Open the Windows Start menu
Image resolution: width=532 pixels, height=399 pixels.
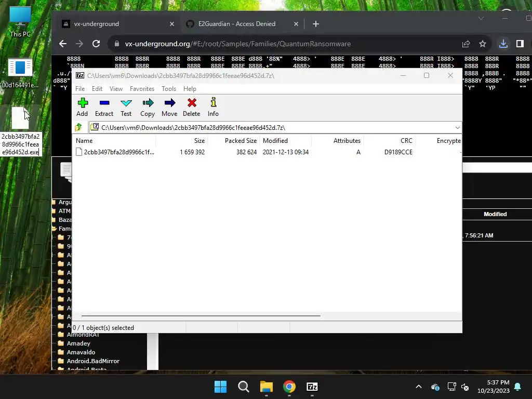(x=220, y=387)
